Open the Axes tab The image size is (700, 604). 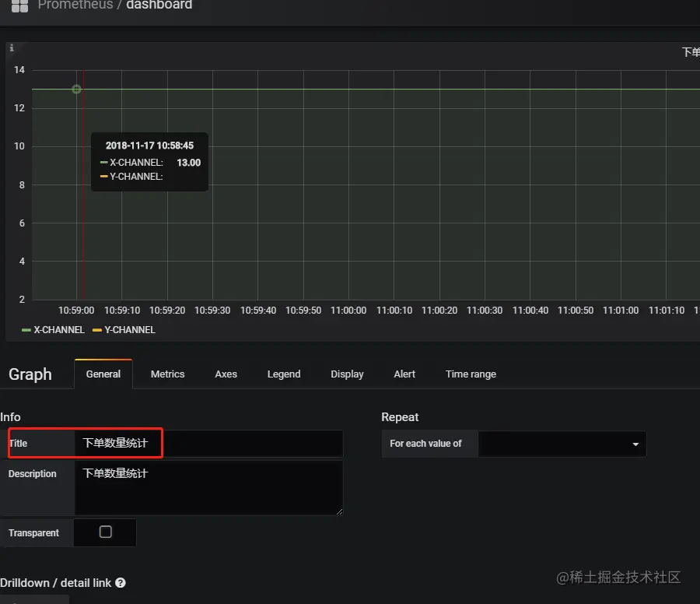coord(226,374)
